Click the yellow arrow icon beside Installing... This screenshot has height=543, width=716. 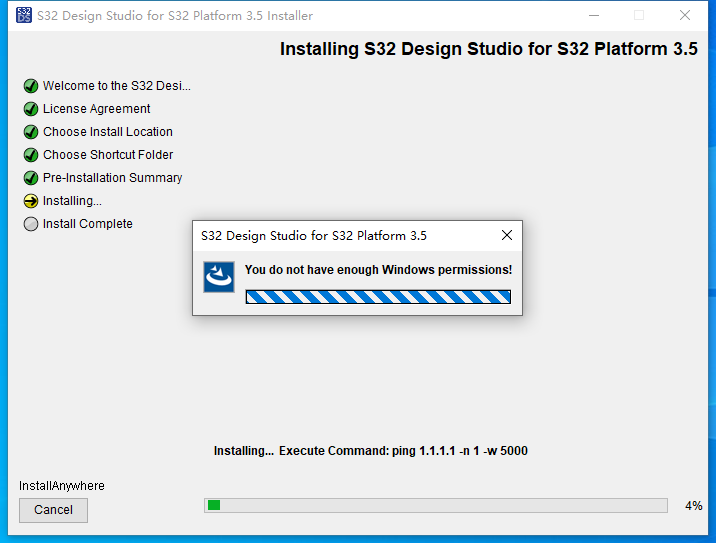(x=31, y=201)
